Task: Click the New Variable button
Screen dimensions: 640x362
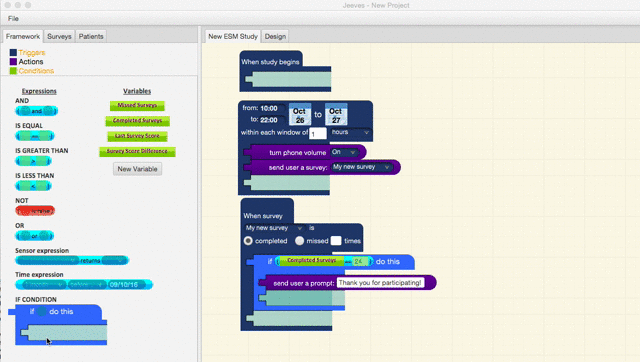Action: tap(137, 169)
